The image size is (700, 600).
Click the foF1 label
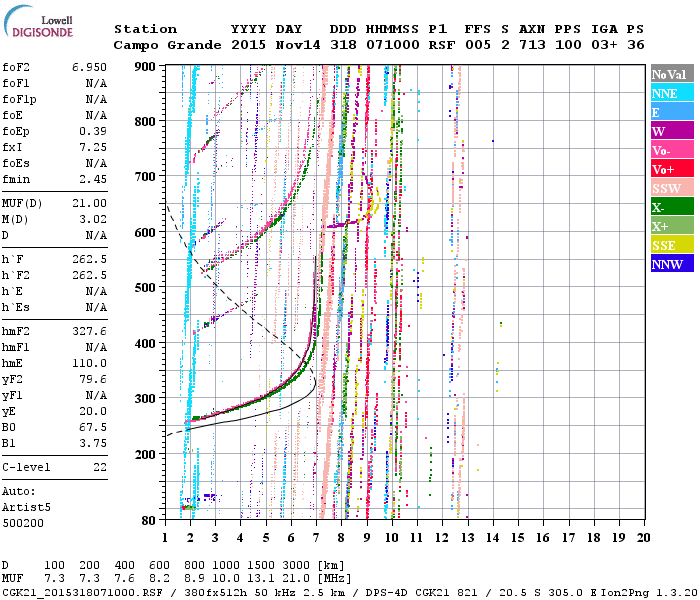point(16,83)
